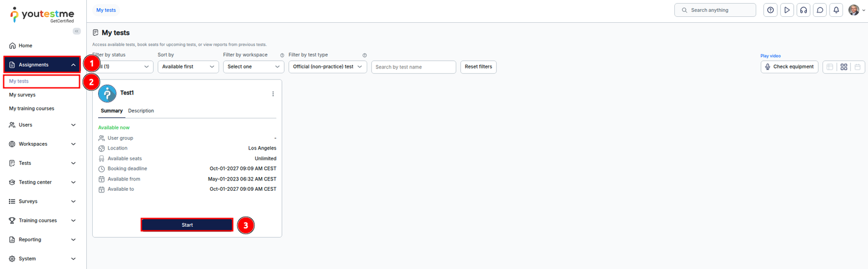Image resolution: width=868 pixels, height=269 pixels.
Task: Click the 'User group' label
Action: pyautogui.click(x=120, y=138)
